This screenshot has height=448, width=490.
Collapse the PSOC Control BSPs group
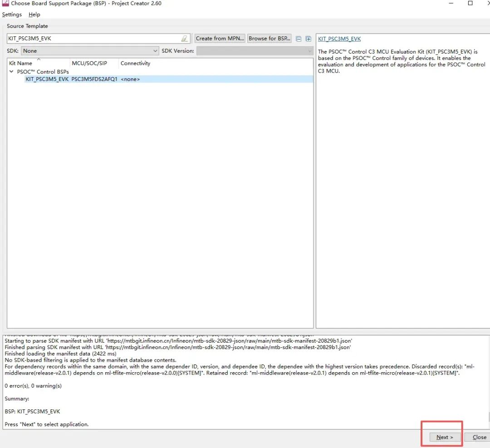pyautogui.click(x=11, y=72)
